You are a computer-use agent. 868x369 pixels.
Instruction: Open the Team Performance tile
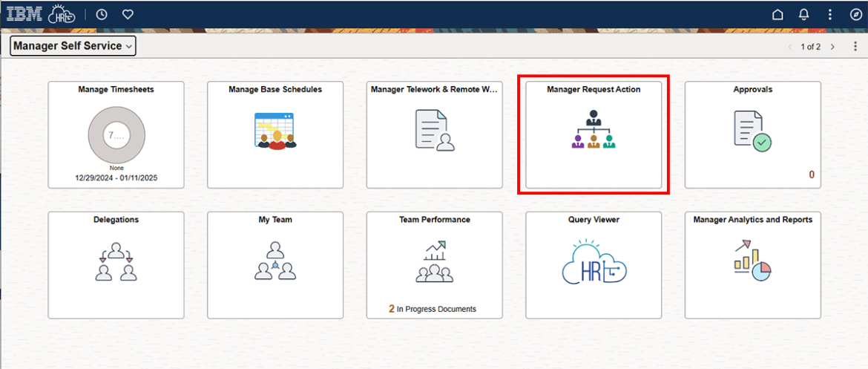434,265
